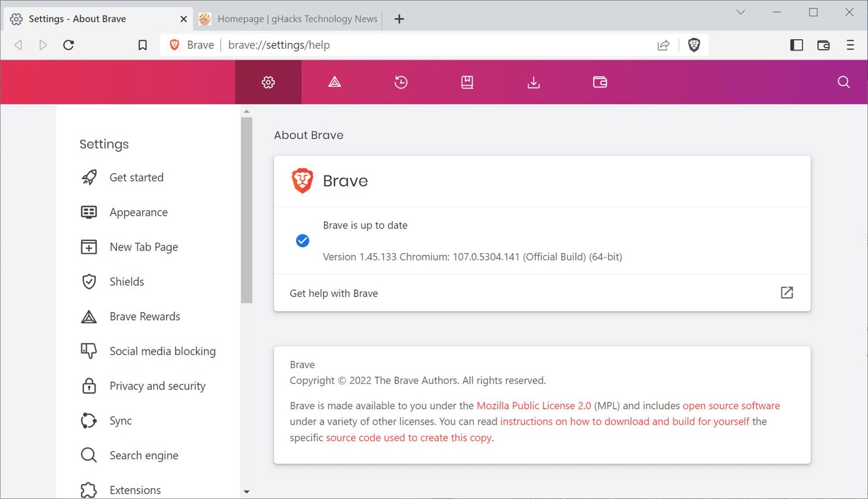Screen dimensions: 868x499
Task: Select Extensions in the settings menu
Action: 135,490
